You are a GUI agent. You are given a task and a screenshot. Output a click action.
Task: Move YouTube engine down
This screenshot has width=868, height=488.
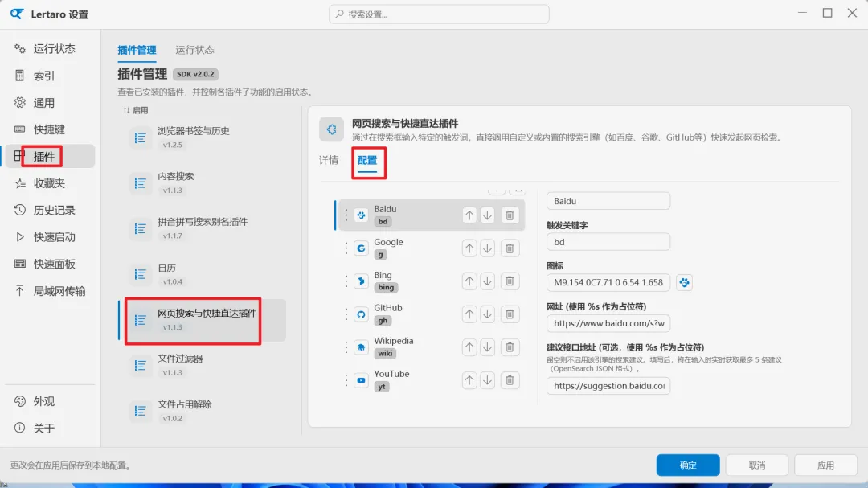pyautogui.click(x=487, y=380)
